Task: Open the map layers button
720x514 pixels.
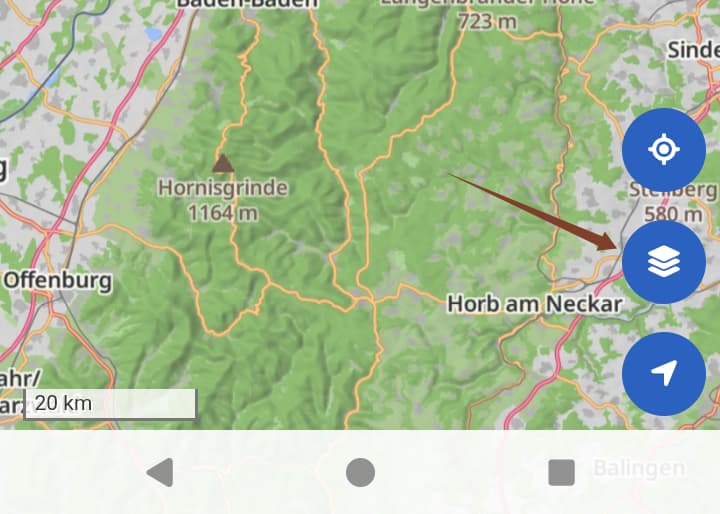Action: tap(664, 262)
